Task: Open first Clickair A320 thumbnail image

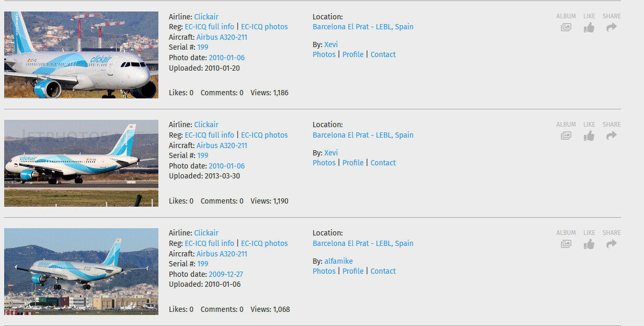Action: (x=81, y=55)
